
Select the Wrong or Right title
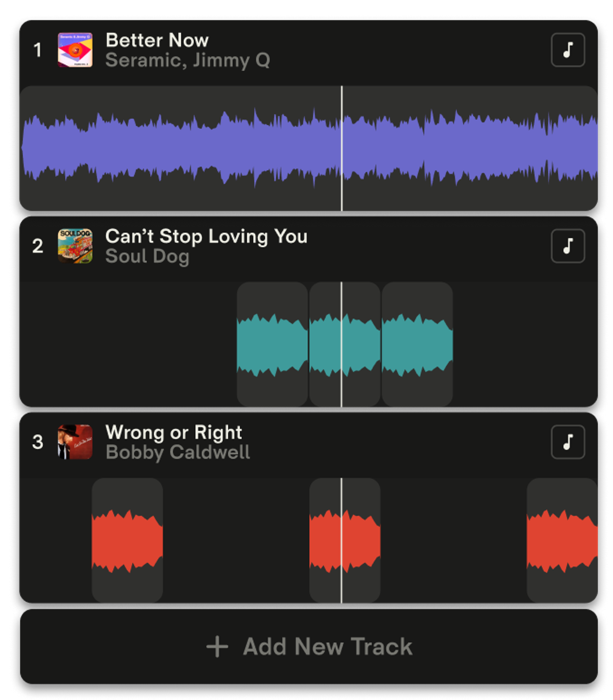point(174,432)
